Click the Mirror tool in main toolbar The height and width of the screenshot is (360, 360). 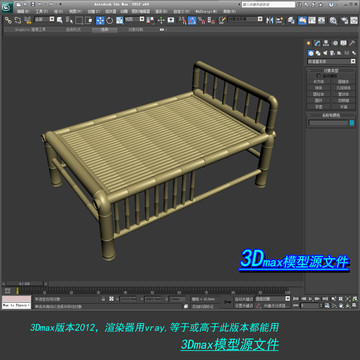pyautogui.click(x=270, y=20)
